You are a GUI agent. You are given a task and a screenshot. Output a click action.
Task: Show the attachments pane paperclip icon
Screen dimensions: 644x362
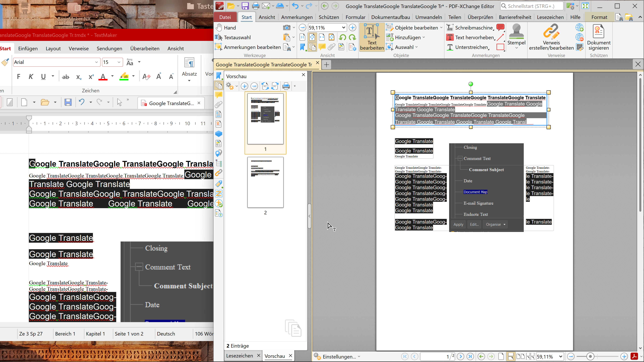point(332,47)
